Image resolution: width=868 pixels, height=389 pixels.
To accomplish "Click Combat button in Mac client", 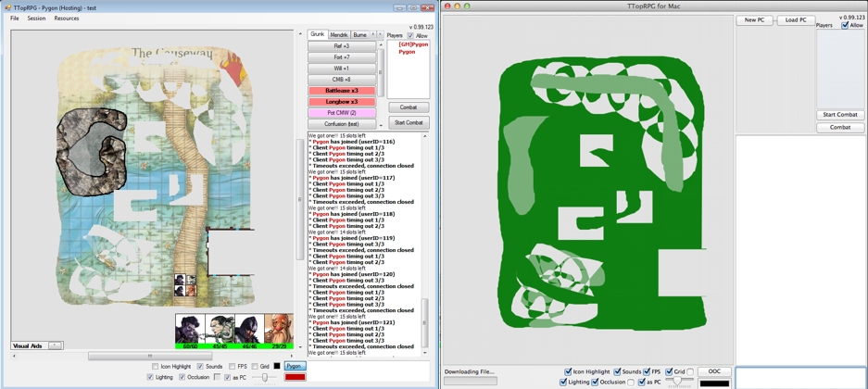I will [x=840, y=127].
